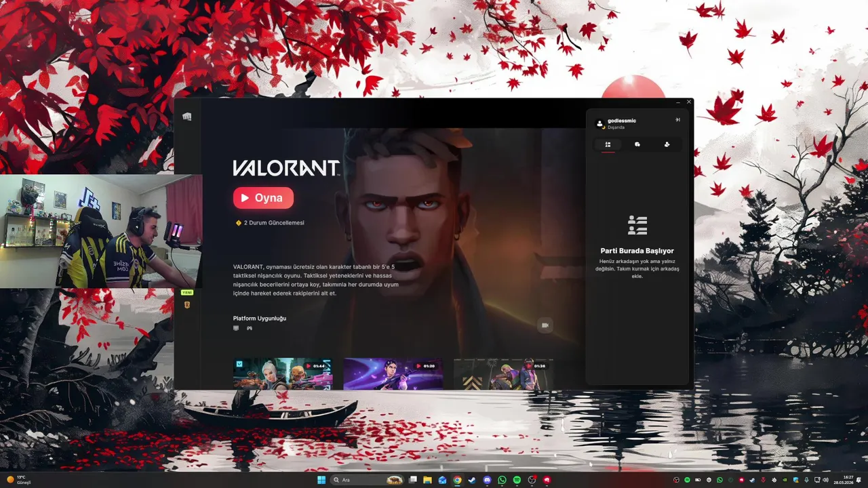This screenshot has height=488, width=868.
Task: Open WhatsApp from the taskbar
Action: point(502,480)
